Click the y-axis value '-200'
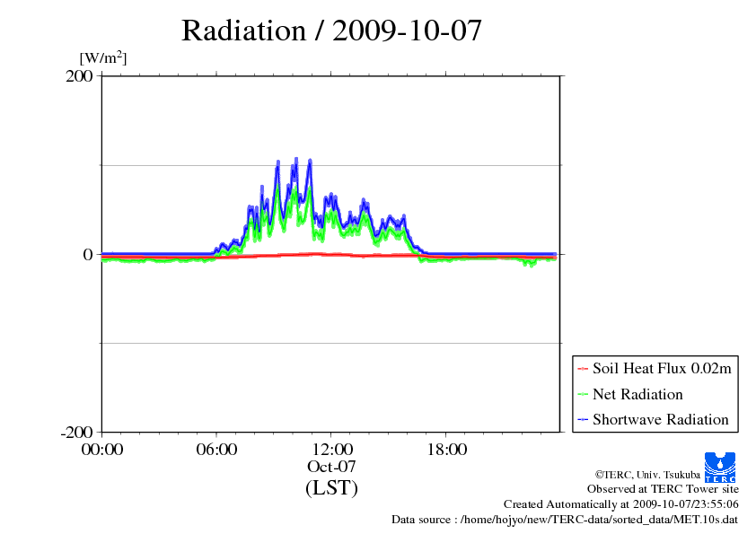This screenshot has width=756, height=534. (77, 433)
